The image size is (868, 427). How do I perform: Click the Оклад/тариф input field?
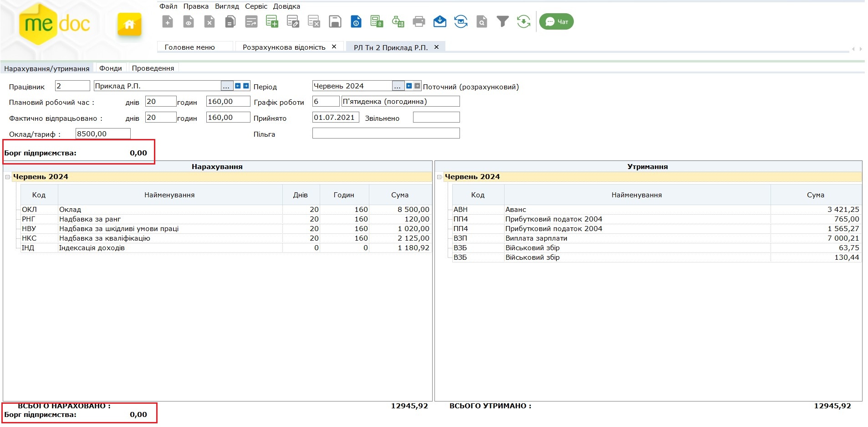click(x=103, y=134)
